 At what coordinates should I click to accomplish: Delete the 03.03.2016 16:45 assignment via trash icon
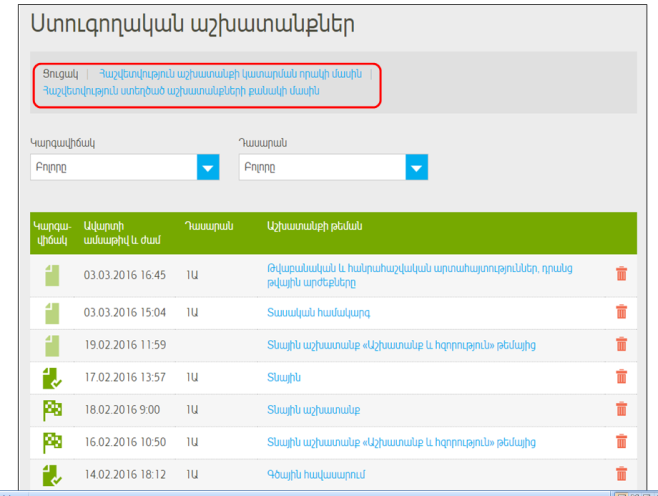621,274
